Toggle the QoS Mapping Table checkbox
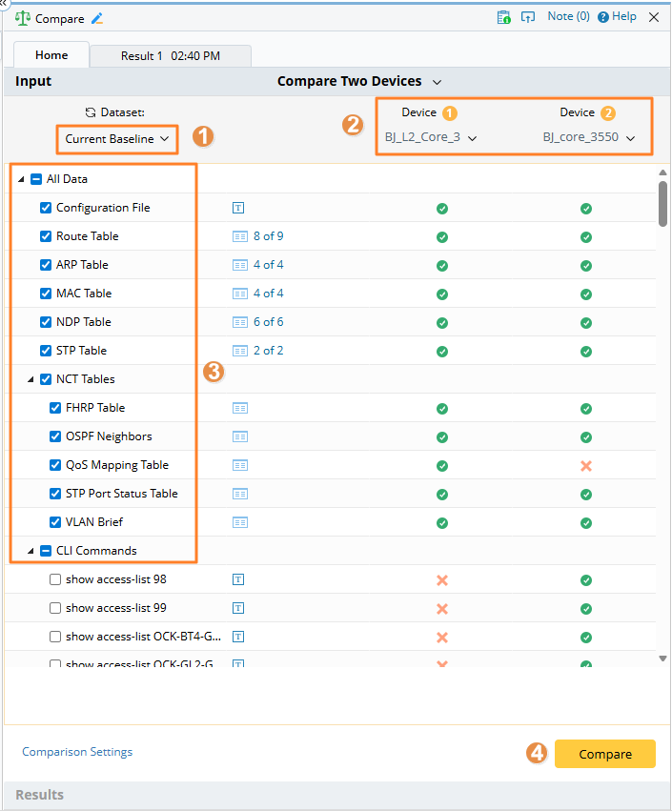This screenshot has height=811, width=672. tap(55, 465)
